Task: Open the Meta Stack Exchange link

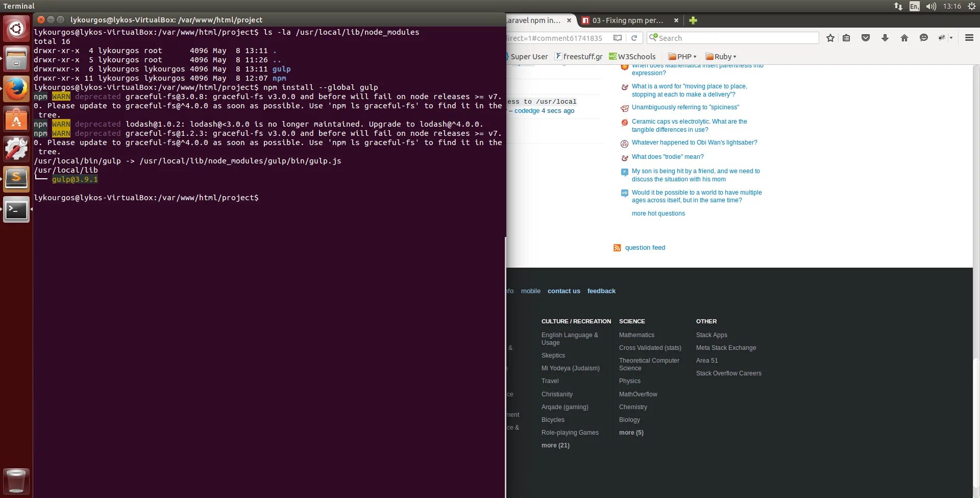Action: (726, 348)
